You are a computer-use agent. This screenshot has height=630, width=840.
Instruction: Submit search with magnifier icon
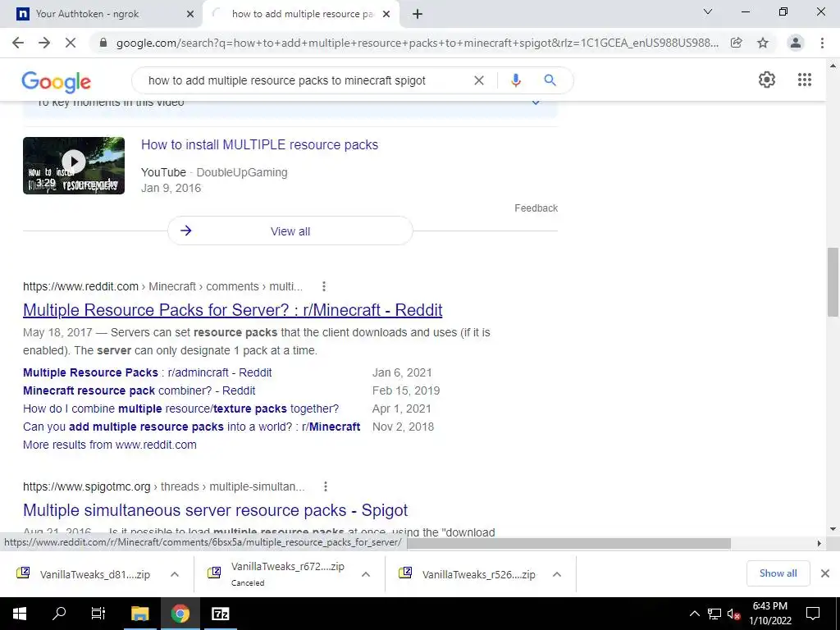(x=550, y=80)
